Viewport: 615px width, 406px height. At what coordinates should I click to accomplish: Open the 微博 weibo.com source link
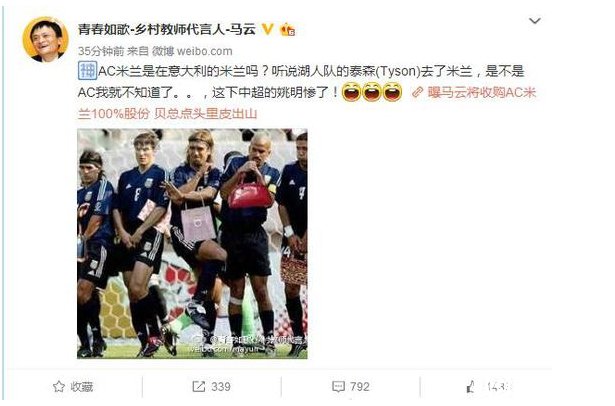192,51
